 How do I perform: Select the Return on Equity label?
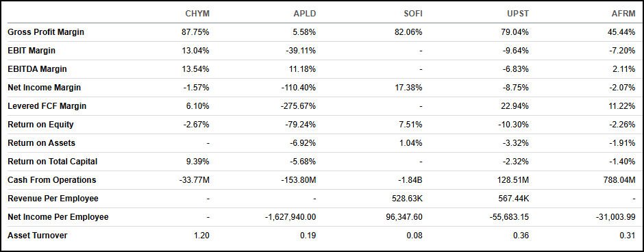click(40, 125)
